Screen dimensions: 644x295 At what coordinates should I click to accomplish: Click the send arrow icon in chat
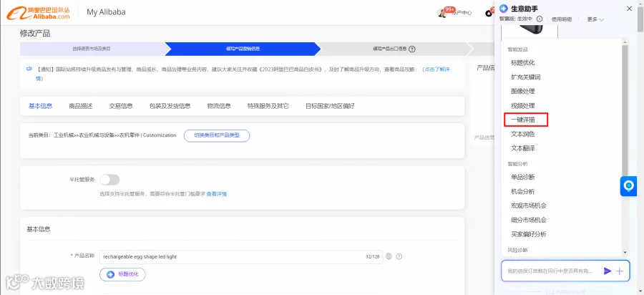coord(608,271)
